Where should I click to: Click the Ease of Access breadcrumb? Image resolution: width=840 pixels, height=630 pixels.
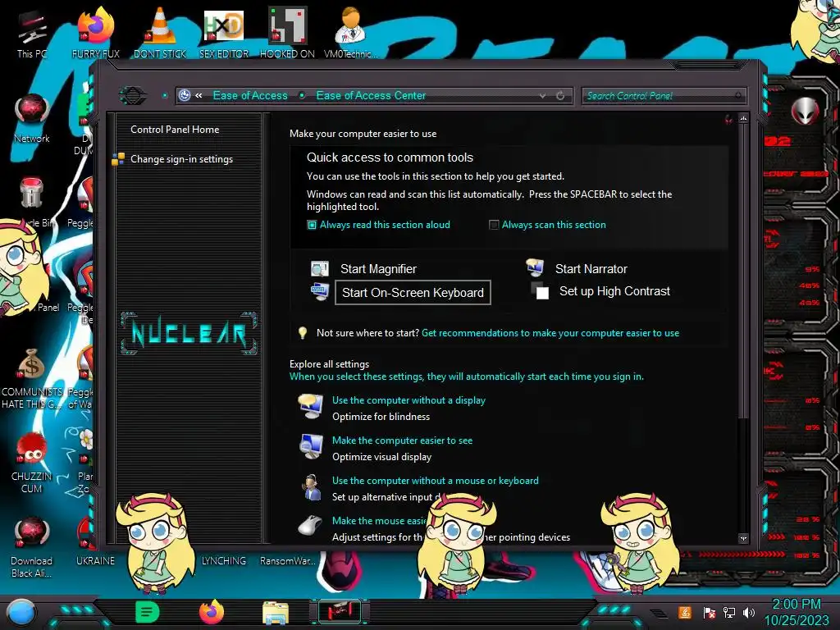[x=250, y=95]
